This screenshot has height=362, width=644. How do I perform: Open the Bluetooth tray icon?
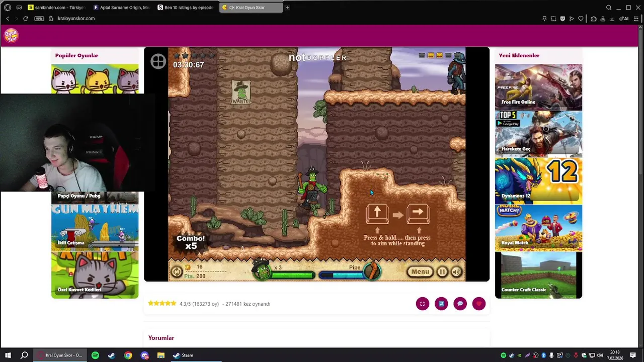coord(543,355)
